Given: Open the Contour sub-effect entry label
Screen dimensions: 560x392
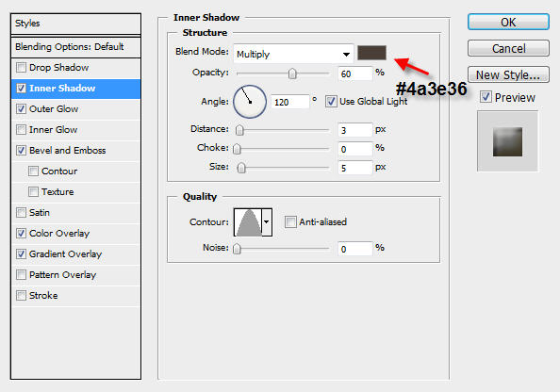Looking at the screenshot, I should [59, 171].
